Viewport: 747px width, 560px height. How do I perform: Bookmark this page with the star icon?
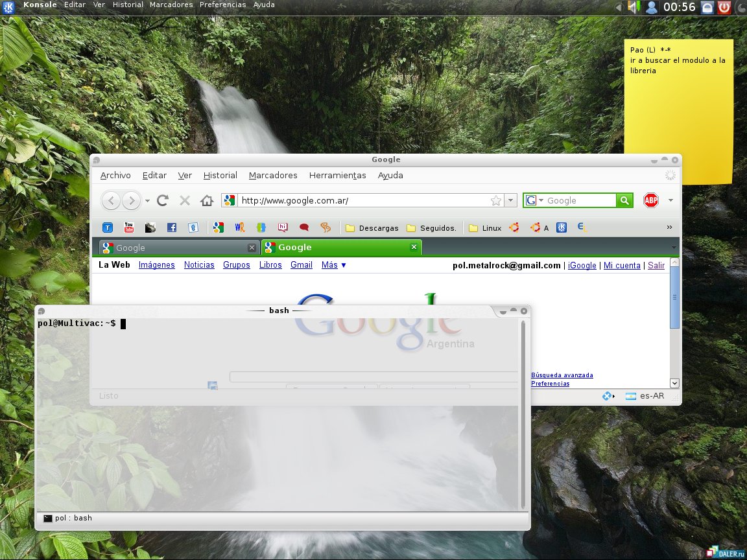click(496, 200)
